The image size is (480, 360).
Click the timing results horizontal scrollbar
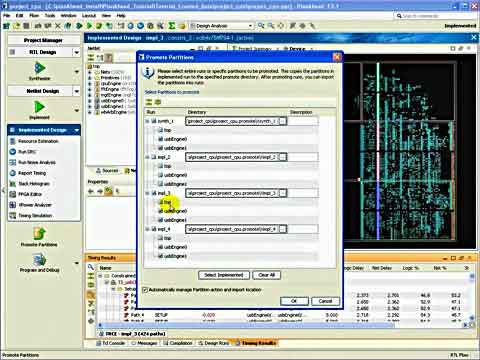(x=247, y=325)
